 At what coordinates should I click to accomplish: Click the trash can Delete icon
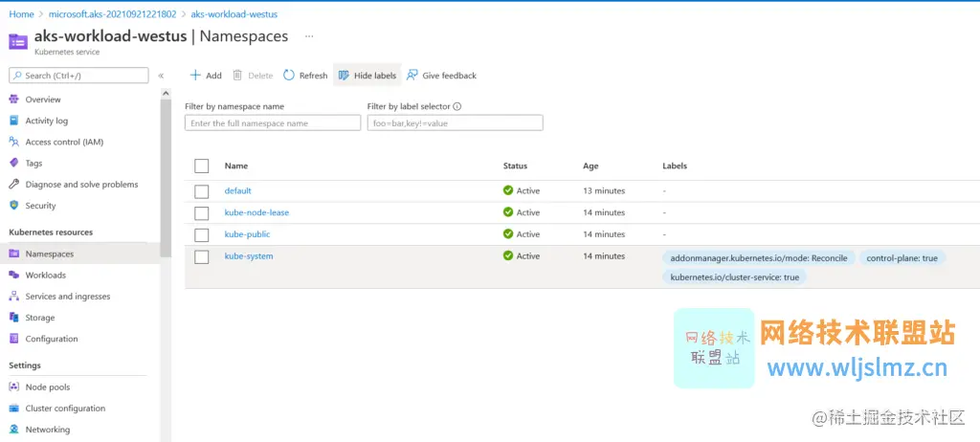point(237,75)
